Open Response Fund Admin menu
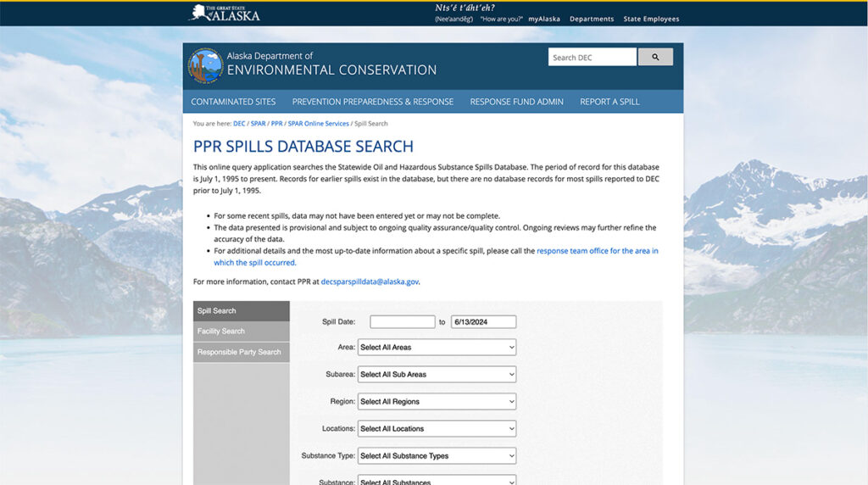This screenshot has height=485, width=868. click(516, 102)
